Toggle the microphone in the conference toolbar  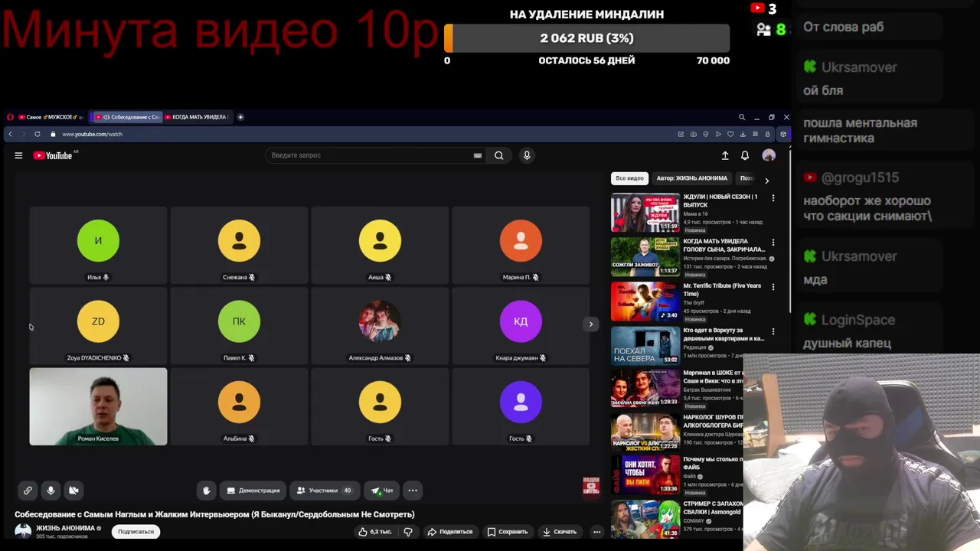tap(51, 491)
